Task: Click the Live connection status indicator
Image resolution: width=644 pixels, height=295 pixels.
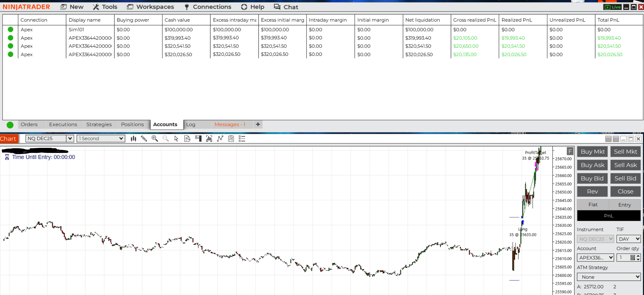Action: (613, 7)
